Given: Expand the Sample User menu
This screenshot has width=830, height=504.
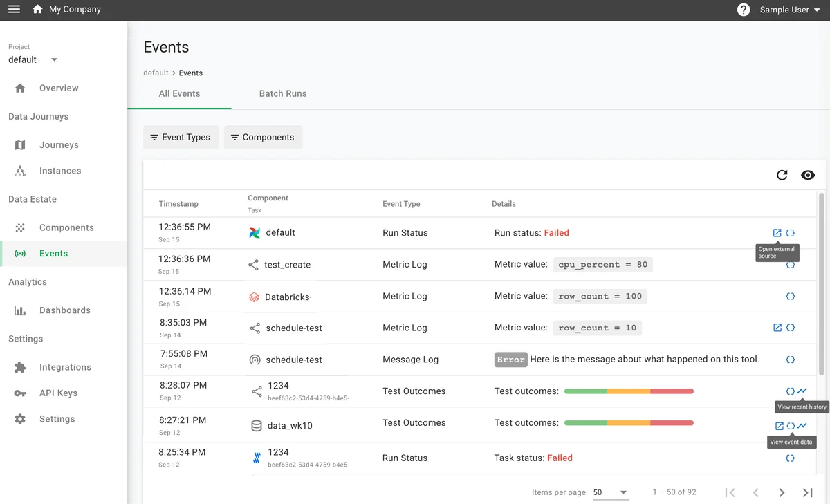Looking at the screenshot, I should click(x=790, y=10).
